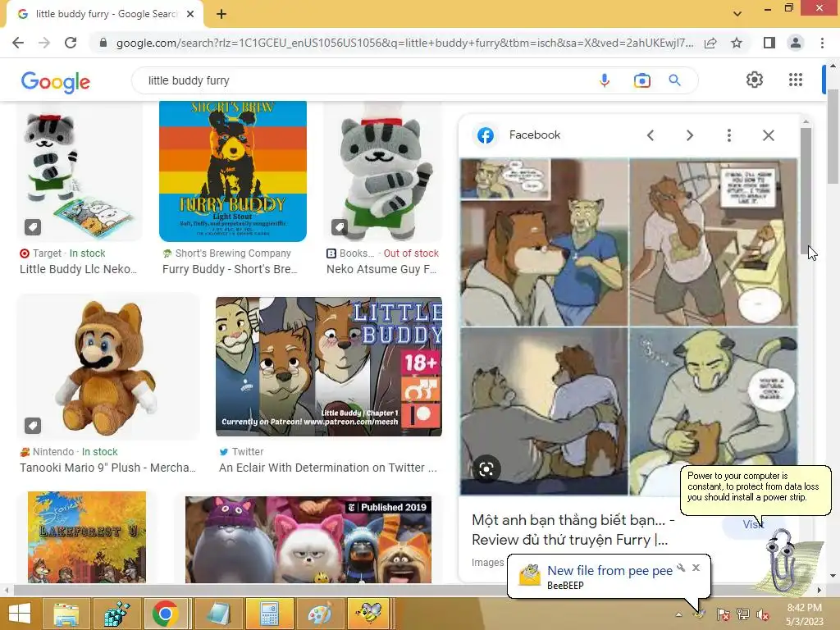Go back to previous page in Chrome
840x630 pixels.
coord(18,43)
